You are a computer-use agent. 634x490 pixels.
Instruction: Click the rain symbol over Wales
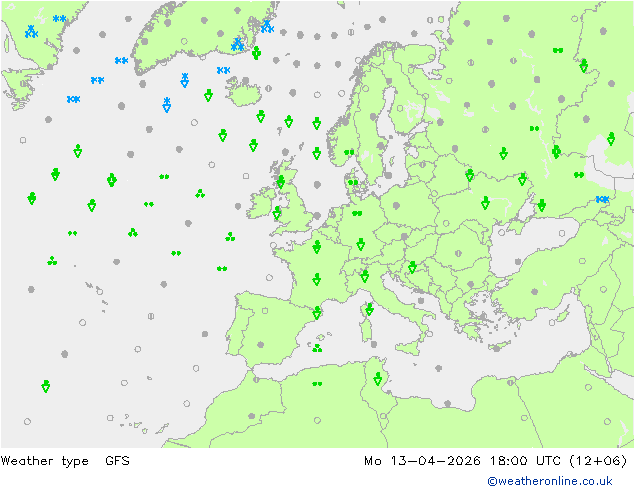(277, 213)
